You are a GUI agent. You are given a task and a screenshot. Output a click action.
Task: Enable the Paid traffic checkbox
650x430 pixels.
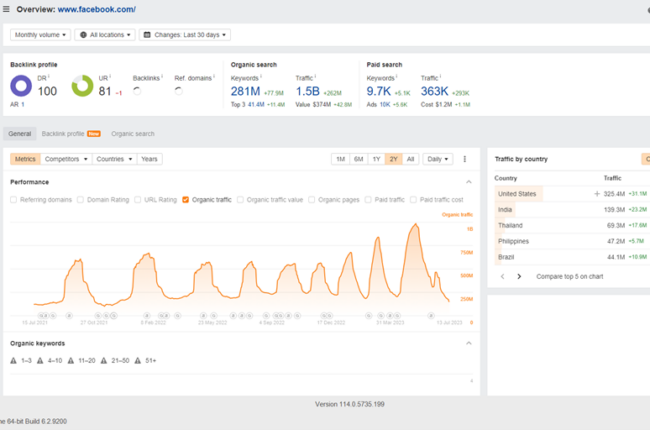click(x=368, y=200)
